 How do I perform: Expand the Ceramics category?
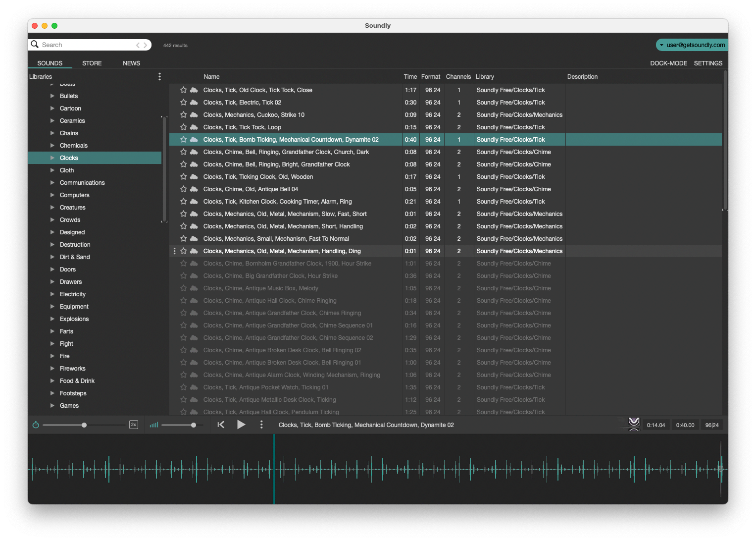52,121
